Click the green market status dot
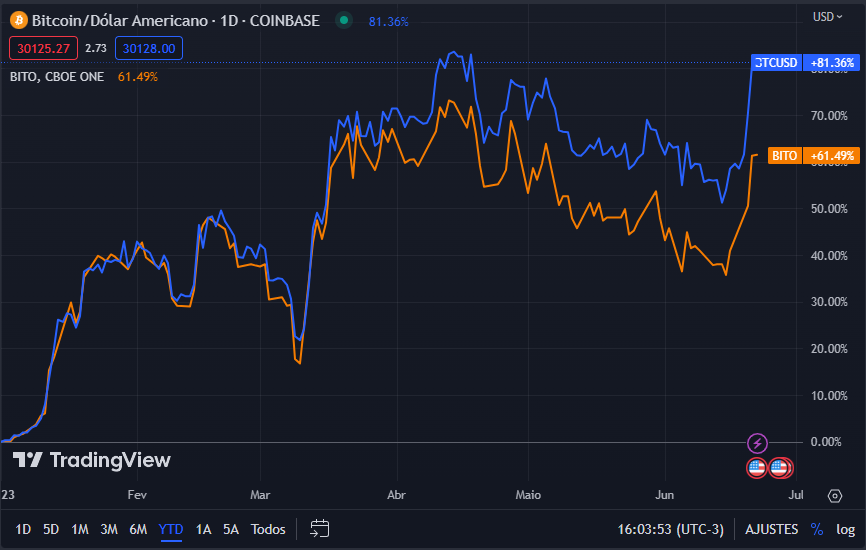 [344, 21]
